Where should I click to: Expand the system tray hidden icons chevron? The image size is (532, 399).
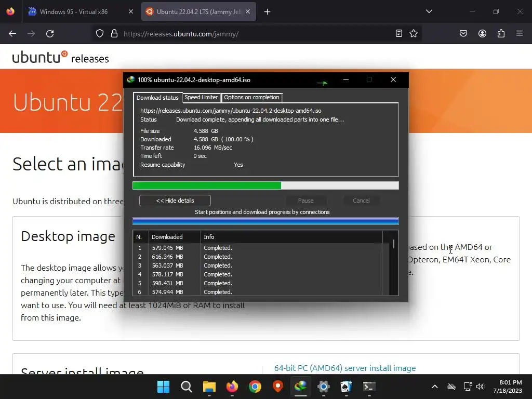[x=435, y=387]
